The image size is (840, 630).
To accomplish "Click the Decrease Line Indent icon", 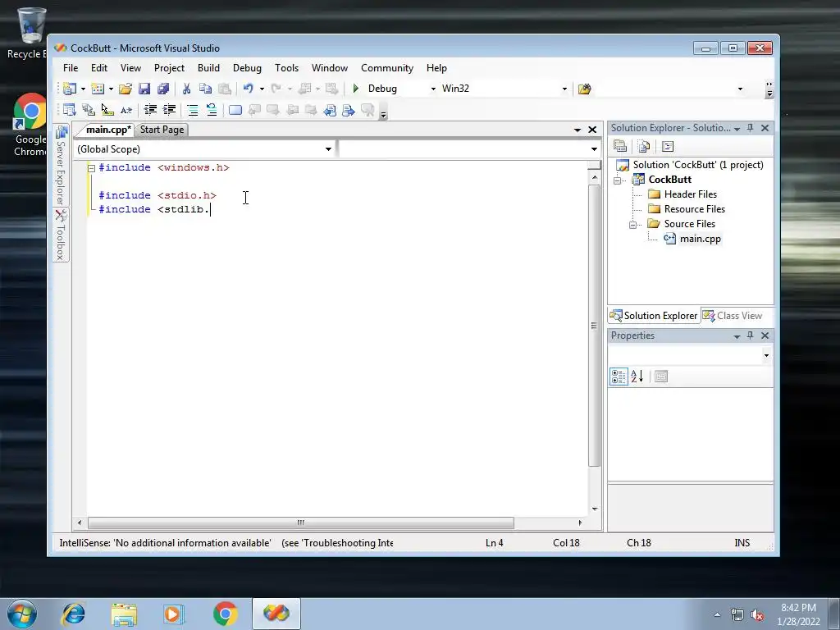I will click(151, 110).
